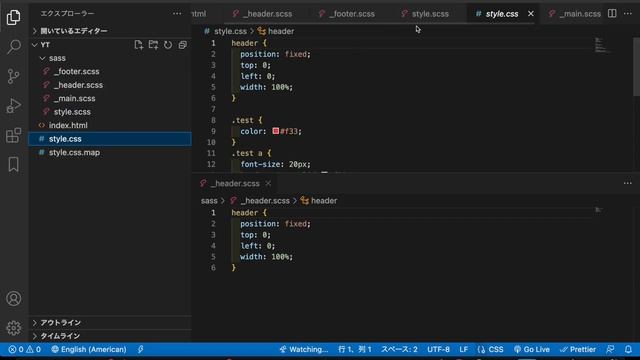640x360 pixels.
Task: Click line number 9 in style.css gutter
Action: click(213, 131)
